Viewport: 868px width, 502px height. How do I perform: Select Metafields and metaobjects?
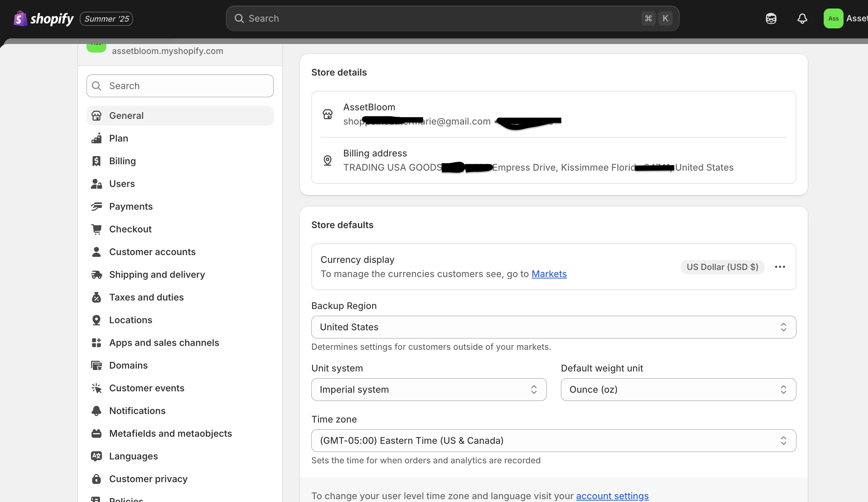(x=180, y=434)
